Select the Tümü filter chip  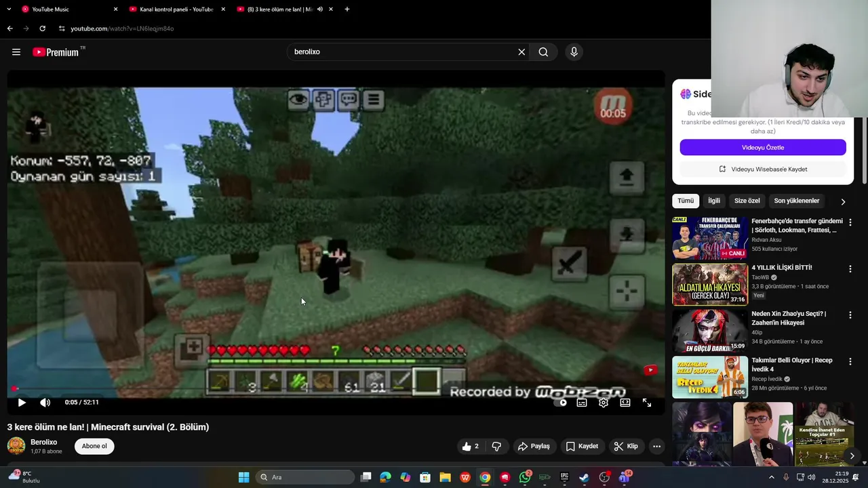[686, 201]
